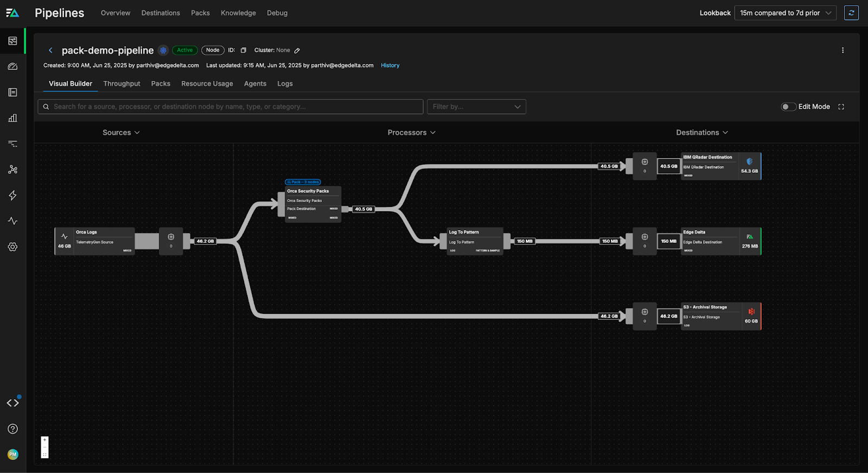Expand the Destinations column header
The image size is (868, 473).
click(x=701, y=133)
